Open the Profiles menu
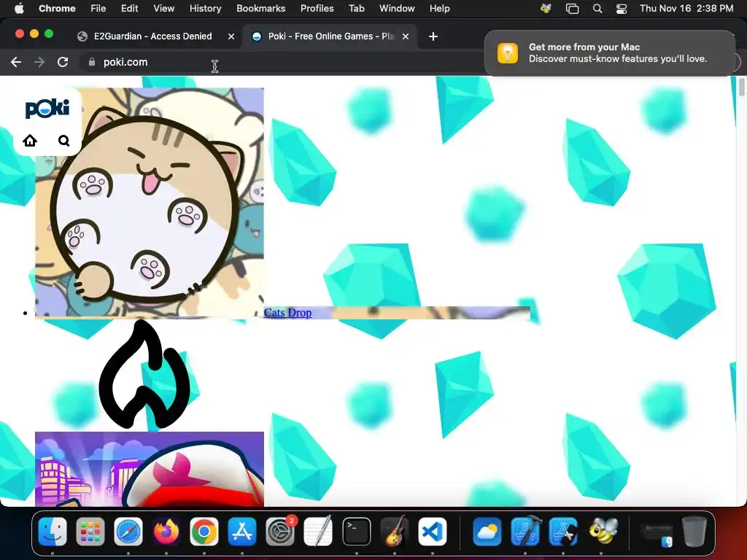747x560 pixels. (x=317, y=9)
